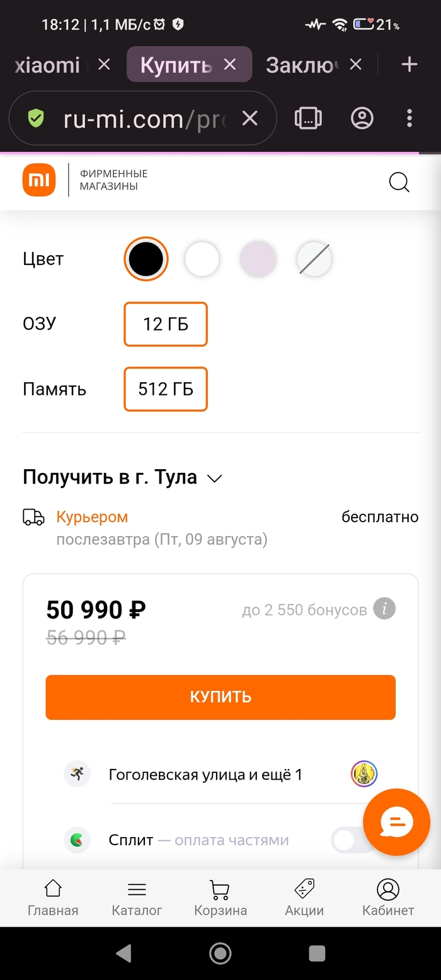The height and width of the screenshot is (980, 441).
Task: Open browser tab switcher icon
Action: (x=308, y=118)
